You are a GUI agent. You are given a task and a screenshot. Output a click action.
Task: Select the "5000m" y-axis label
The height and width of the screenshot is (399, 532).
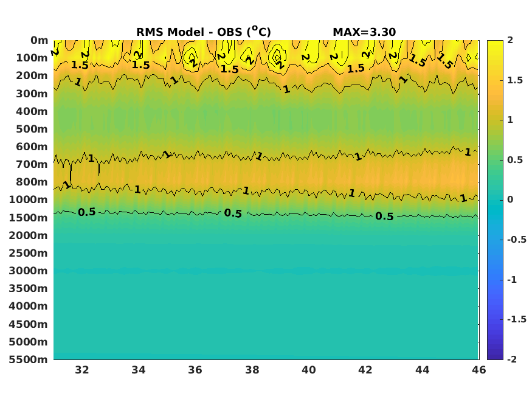click(29, 342)
